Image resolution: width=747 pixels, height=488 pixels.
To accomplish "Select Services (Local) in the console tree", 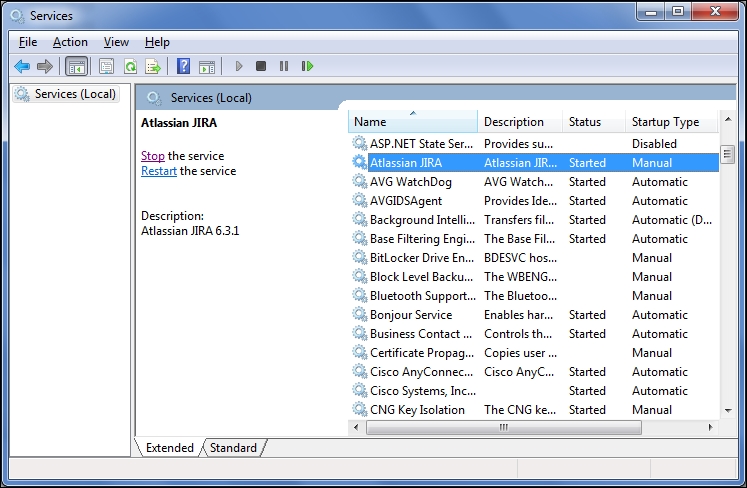I will coord(66,94).
